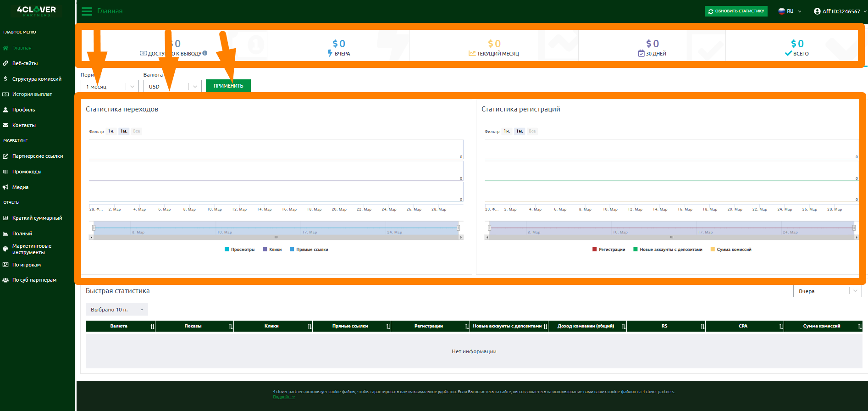This screenshot has width=868, height=411.
Task: Click the group icon for По суб-партнерам
Action: (x=6, y=280)
